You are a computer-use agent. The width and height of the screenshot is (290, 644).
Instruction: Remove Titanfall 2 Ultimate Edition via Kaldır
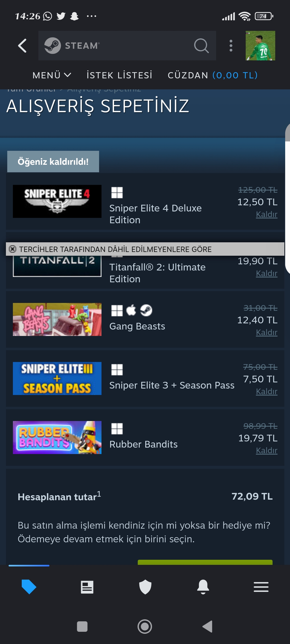click(266, 273)
